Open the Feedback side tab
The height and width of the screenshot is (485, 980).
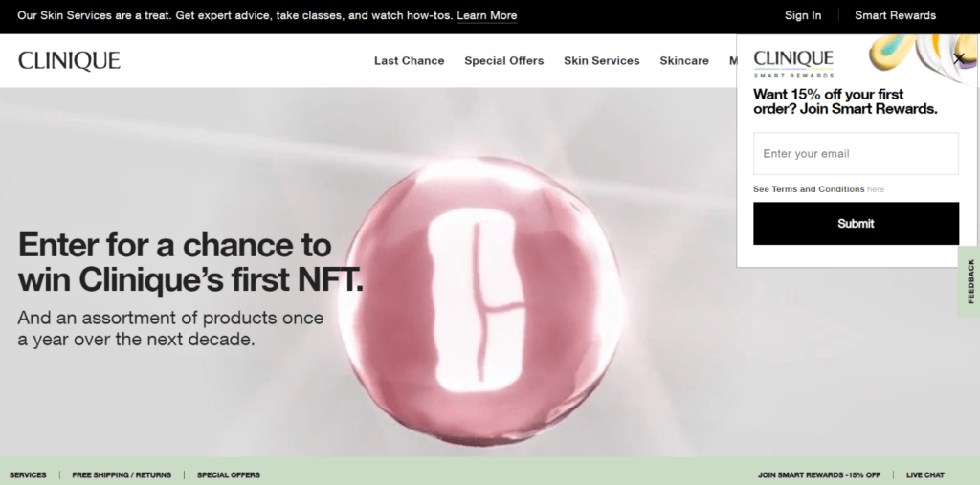click(x=970, y=281)
